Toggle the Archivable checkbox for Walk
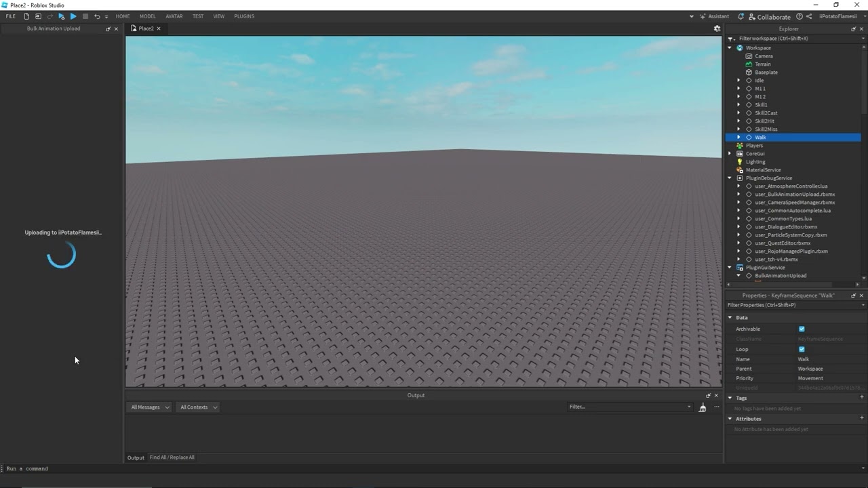Image resolution: width=868 pixels, height=488 pixels. point(802,329)
